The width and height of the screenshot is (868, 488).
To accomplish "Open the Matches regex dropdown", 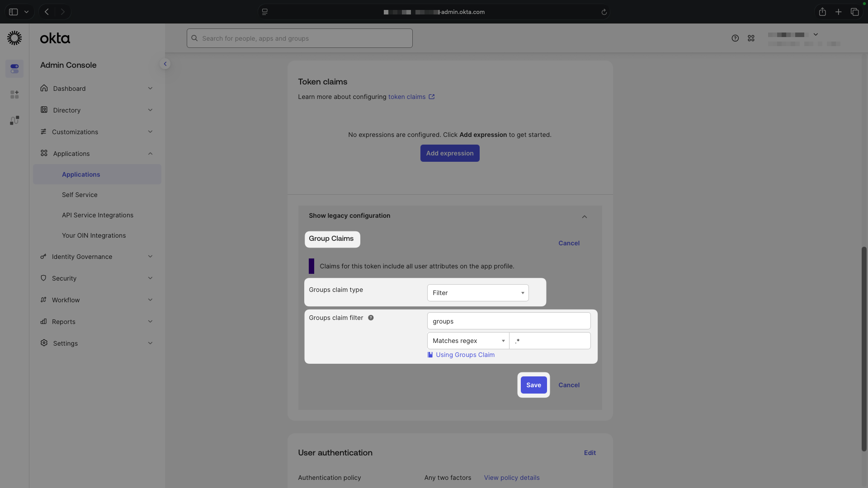I will [467, 341].
